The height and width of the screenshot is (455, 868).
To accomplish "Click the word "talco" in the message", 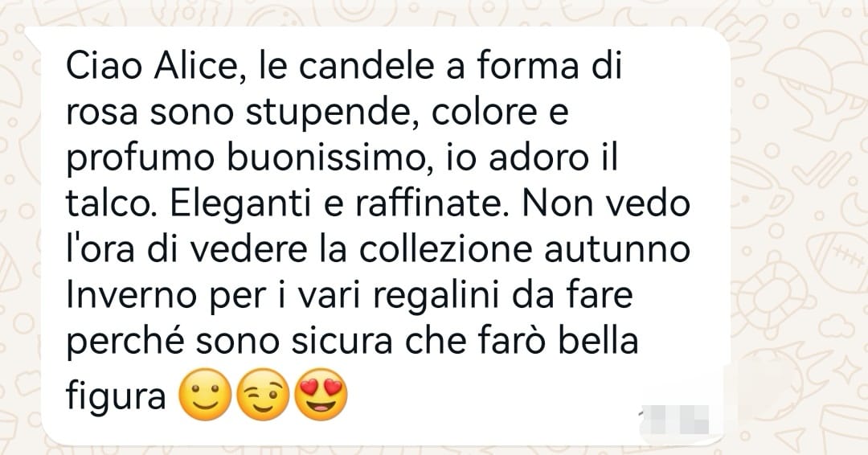I will click(111, 204).
